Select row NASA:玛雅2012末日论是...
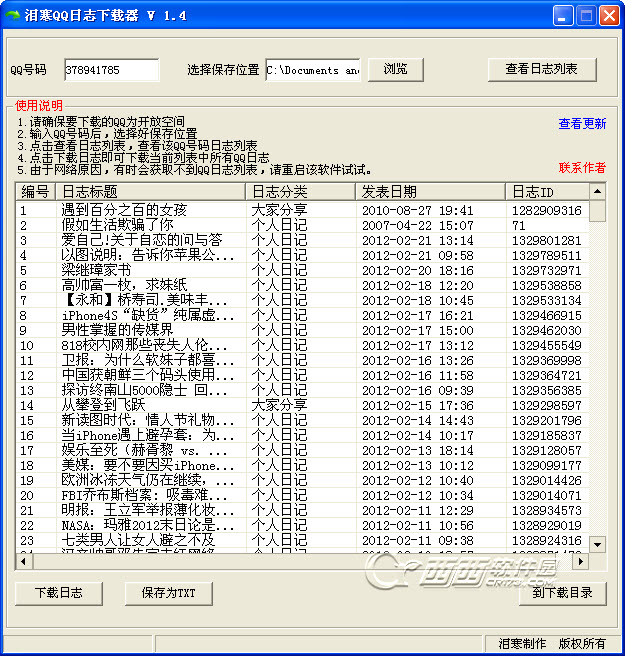This screenshot has height=656, width=625. (302, 525)
